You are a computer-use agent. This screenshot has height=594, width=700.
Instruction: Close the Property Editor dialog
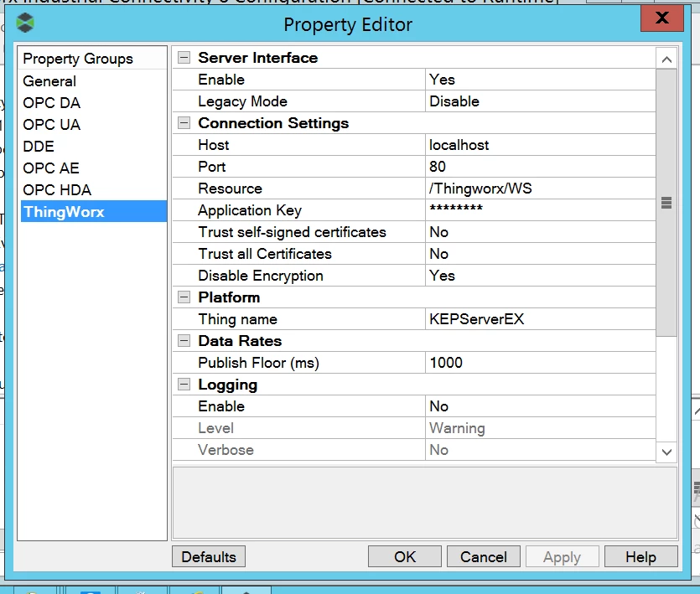point(662,18)
